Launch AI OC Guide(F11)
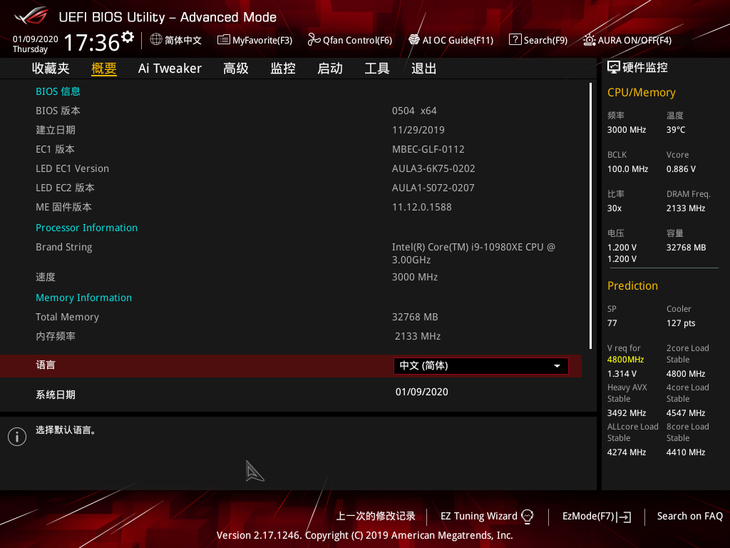Image resolution: width=730 pixels, height=548 pixels. (x=450, y=40)
